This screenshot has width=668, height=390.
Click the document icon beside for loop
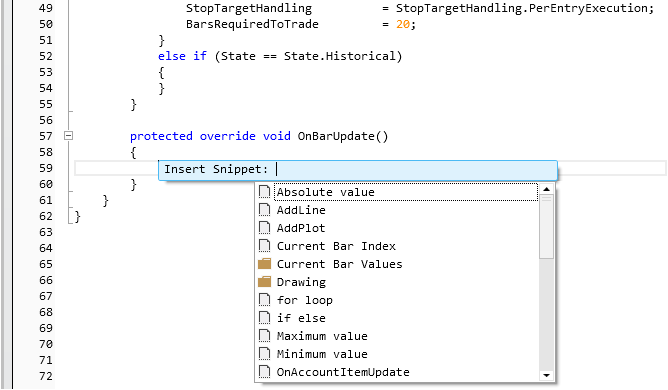[264, 300]
